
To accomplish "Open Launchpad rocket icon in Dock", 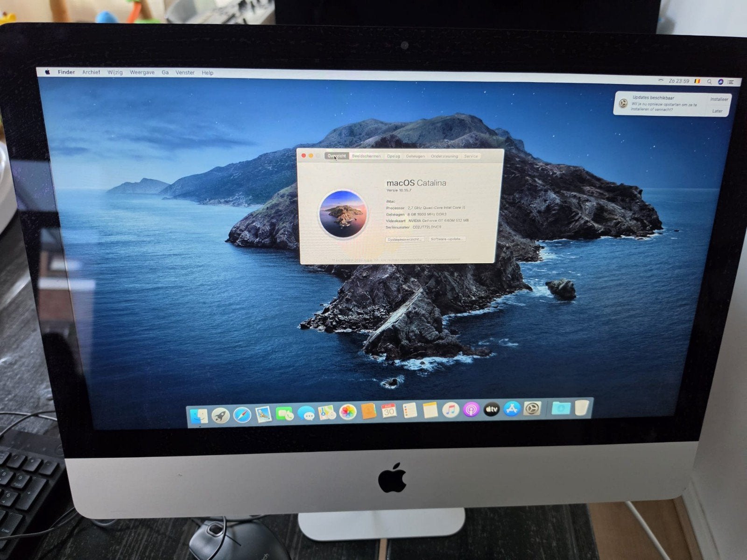I will click(220, 415).
